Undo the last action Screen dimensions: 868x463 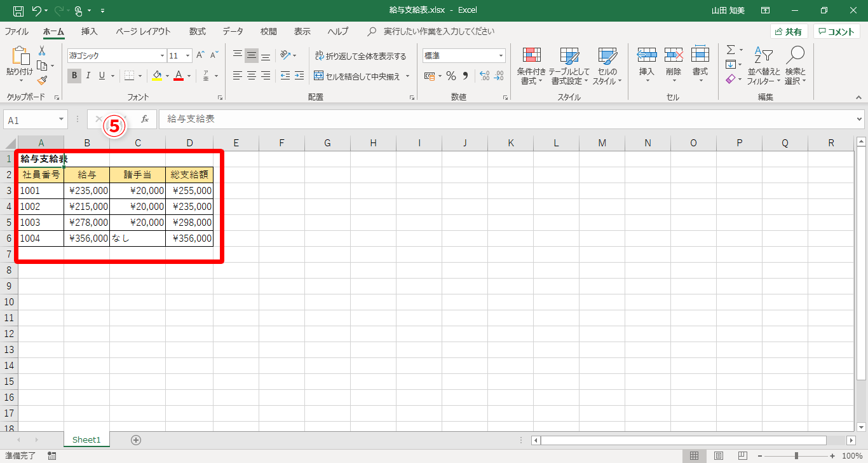coord(37,11)
